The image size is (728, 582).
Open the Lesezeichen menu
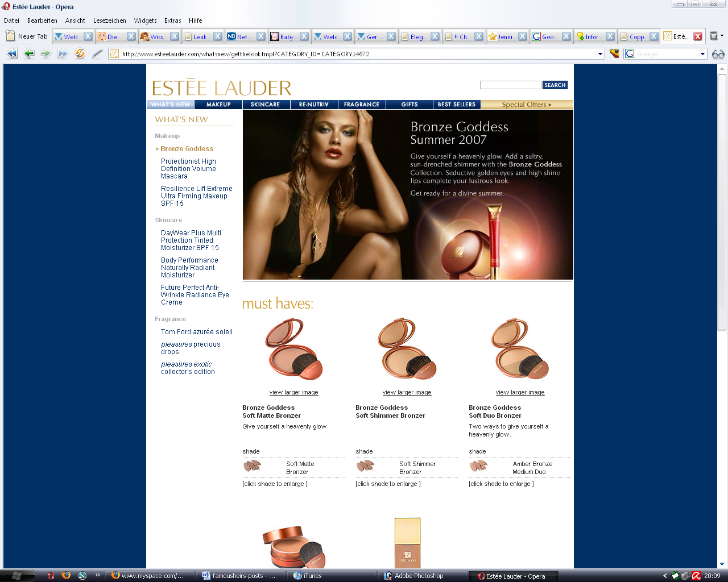tap(109, 20)
